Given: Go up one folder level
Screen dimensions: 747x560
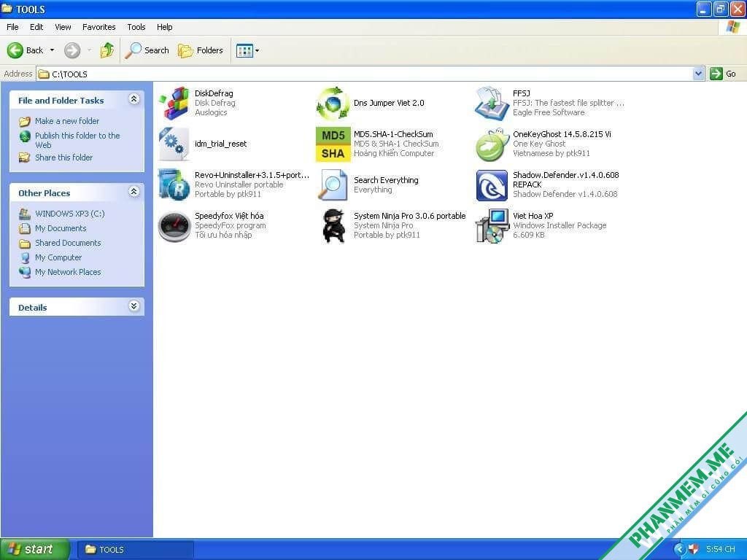Looking at the screenshot, I should pos(107,50).
